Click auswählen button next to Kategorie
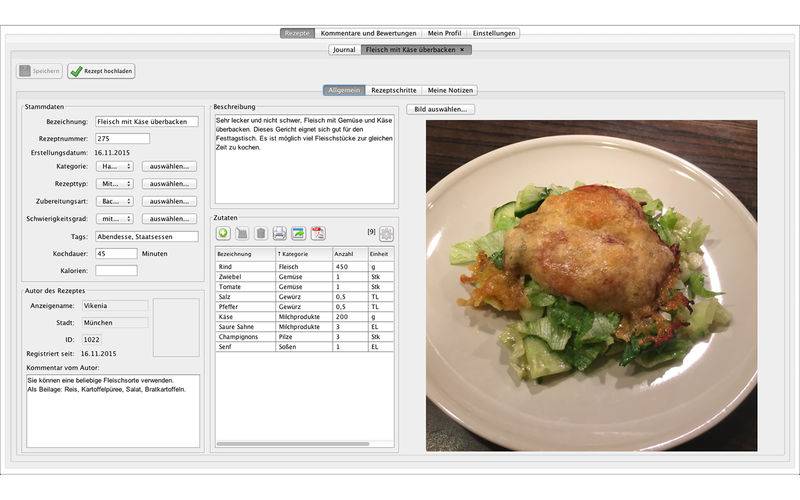Viewport: 800px width, 500px height. (169, 166)
